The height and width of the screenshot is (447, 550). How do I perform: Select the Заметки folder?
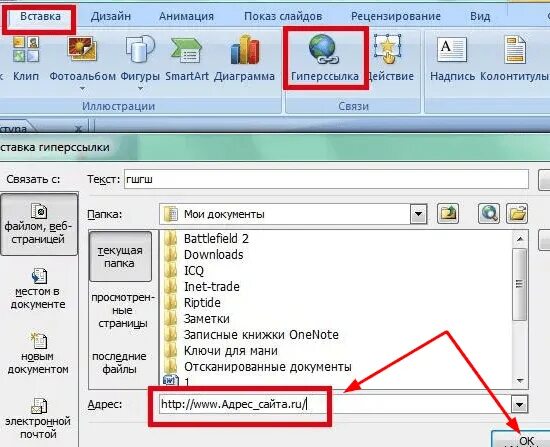click(x=197, y=319)
